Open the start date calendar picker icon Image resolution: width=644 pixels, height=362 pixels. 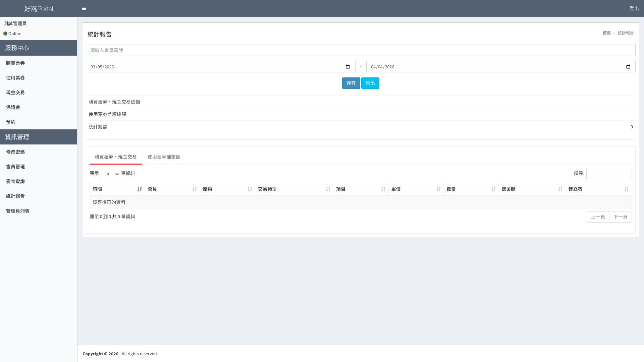[x=348, y=67]
